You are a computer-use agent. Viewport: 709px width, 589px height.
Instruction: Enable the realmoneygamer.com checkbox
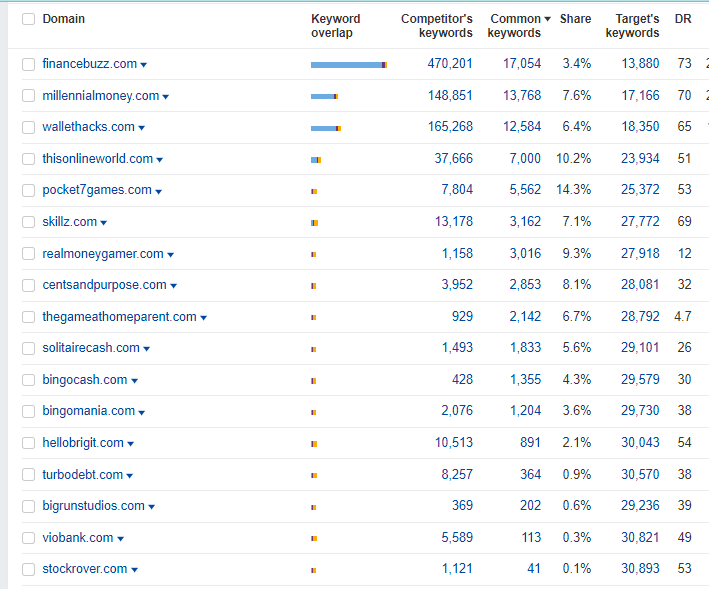point(28,254)
